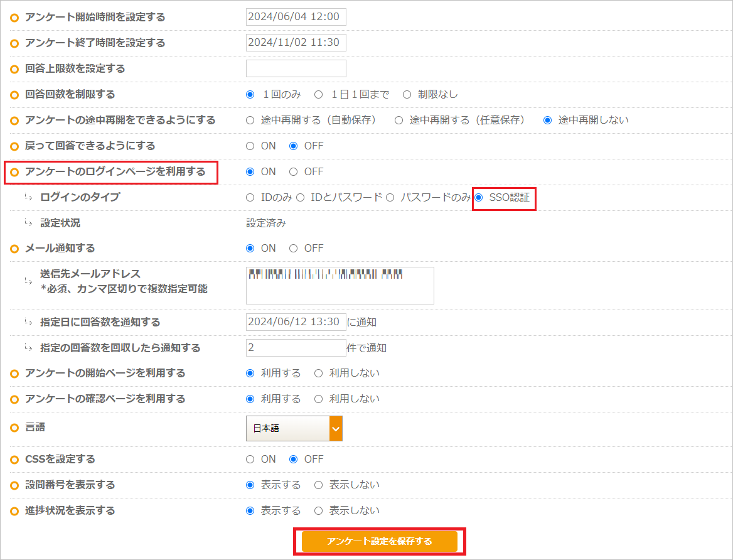Click the アンケート終了時間 date field
Image resolution: width=733 pixels, height=560 pixels.
coord(296,43)
